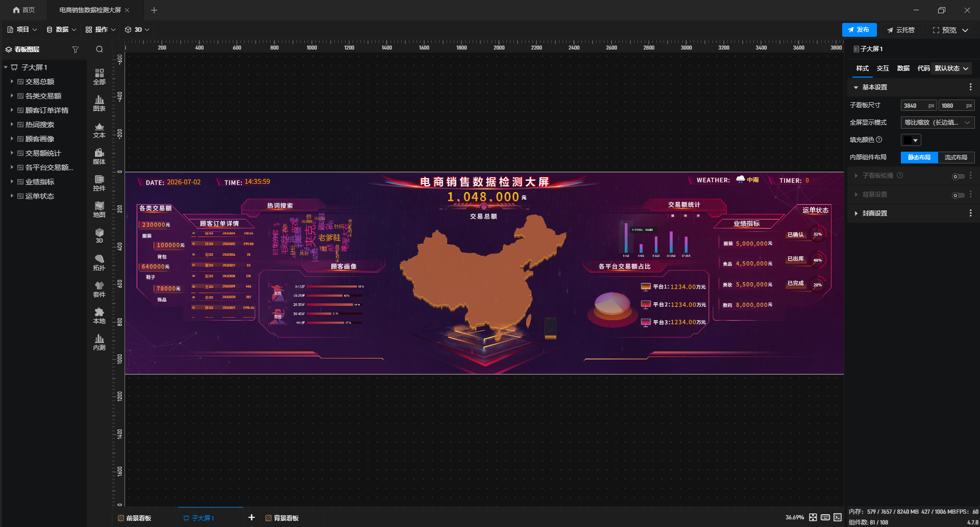Switch to 背景看板 board
Image resolution: width=980 pixels, height=527 pixels.
point(282,518)
